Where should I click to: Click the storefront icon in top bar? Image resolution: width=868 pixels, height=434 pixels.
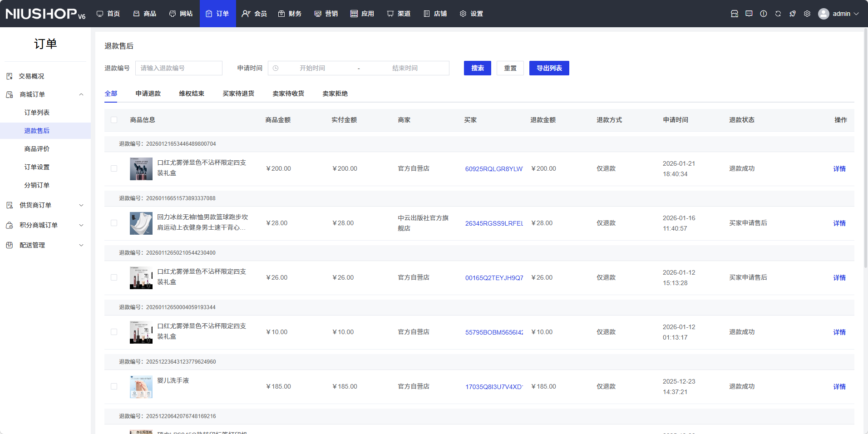(x=734, y=14)
